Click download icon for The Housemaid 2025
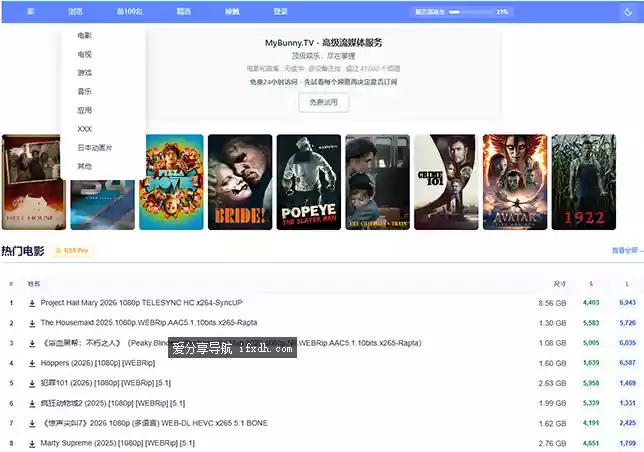This screenshot has height=452, width=644. [32, 324]
